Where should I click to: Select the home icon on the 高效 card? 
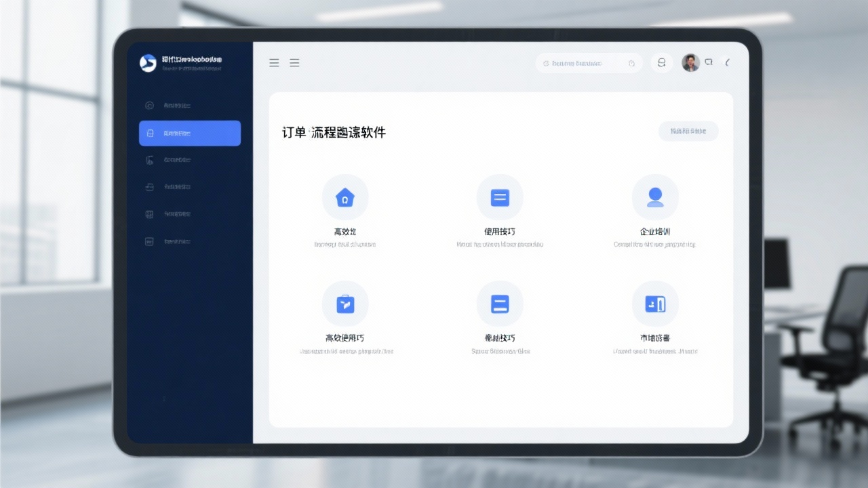tap(345, 197)
